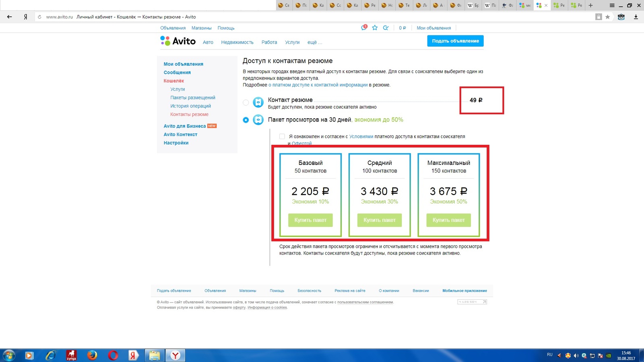Select the 'Контакт резюме' radio option
This screenshot has width=644, height=362.
(246, 103)
